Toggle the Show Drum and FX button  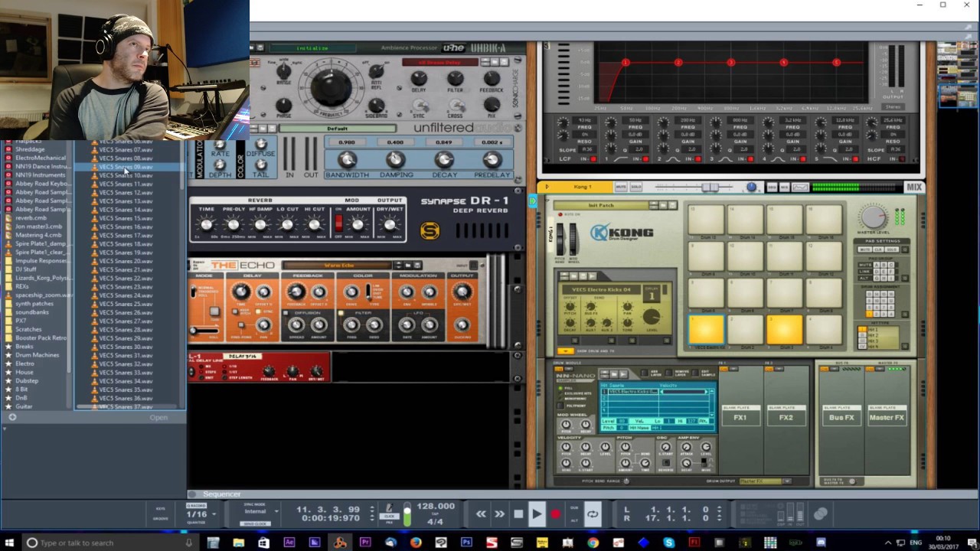(567, 351)
